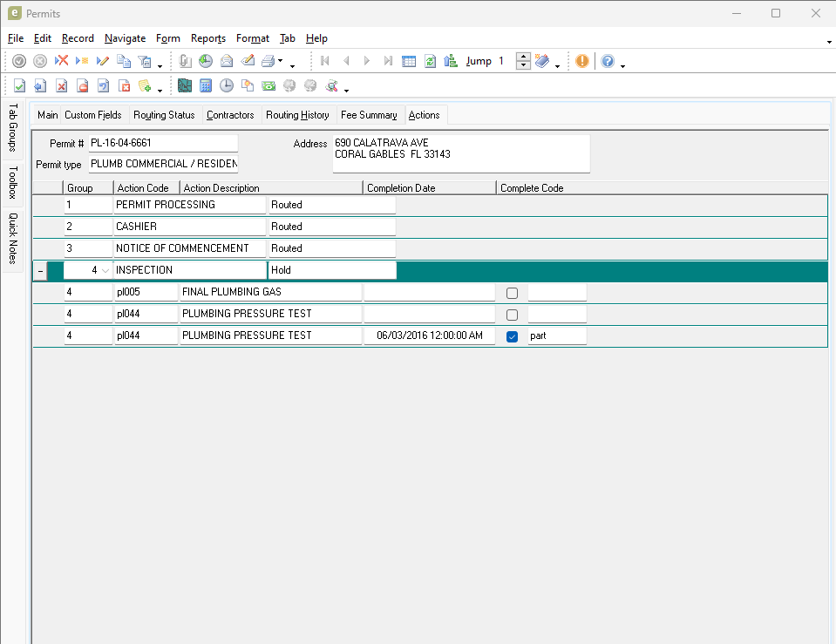
Task: Check the unchecked PLUMBING PRESSURE TEST checkbox
Action: 513,315
